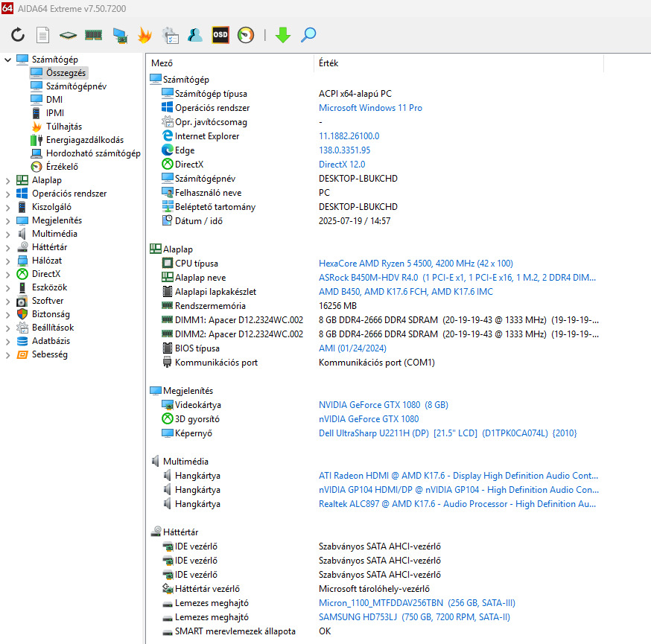Expand the Kiszolgáló tree node
Screen dimensions: 651x644
[x=7, y=207]
